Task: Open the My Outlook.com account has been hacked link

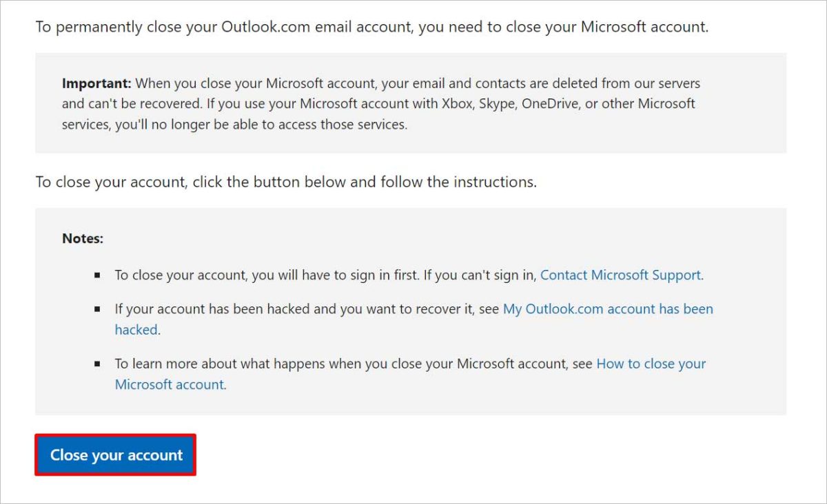Action: (609, 308)
